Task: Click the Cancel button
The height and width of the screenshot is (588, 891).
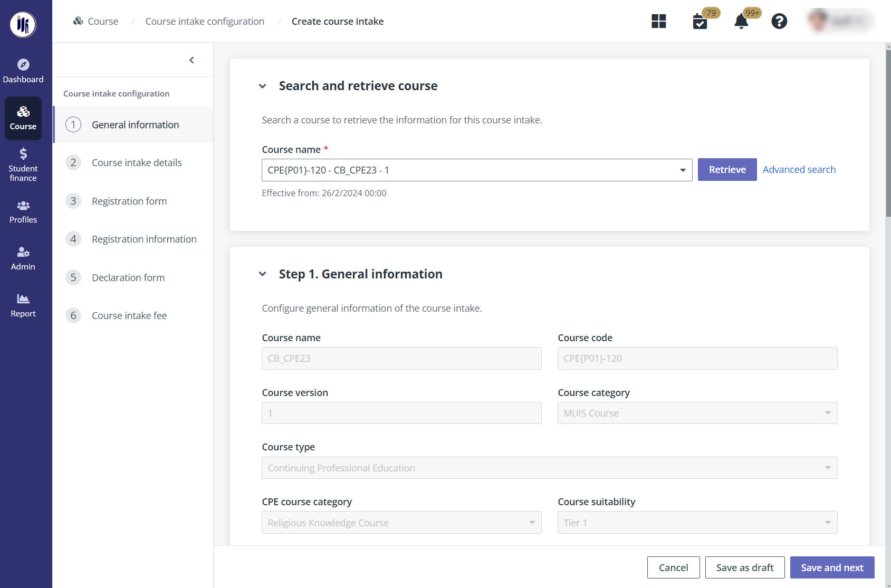Action: 673,567
